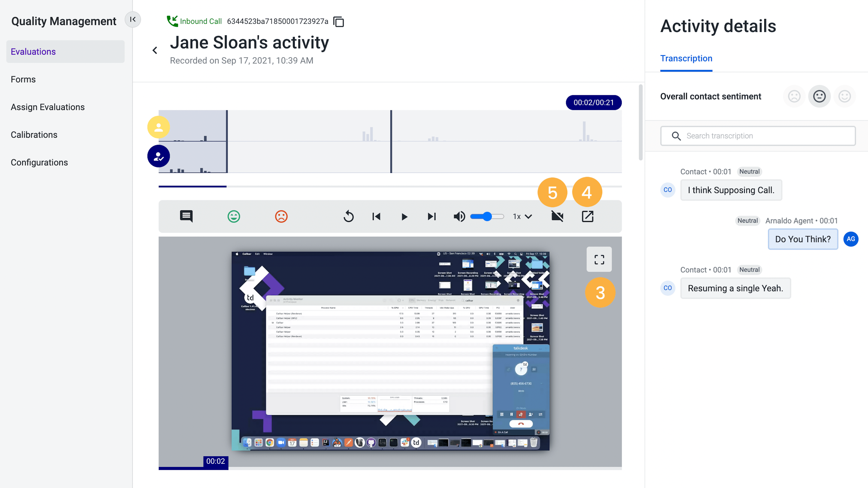Screen dimensions: 868x488
Task: Click the expand to fullscreen icon
Action: point(599,259)
